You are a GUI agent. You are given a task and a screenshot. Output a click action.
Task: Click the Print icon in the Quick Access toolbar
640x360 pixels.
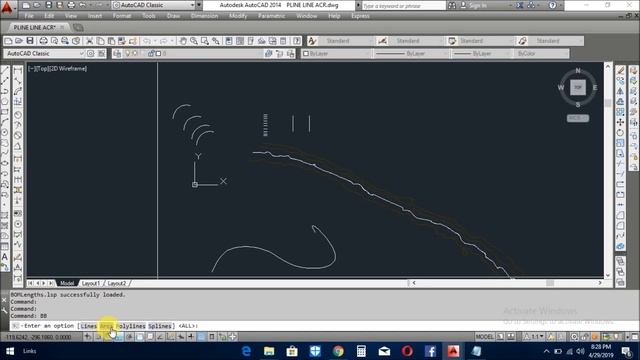coord(71,5)
